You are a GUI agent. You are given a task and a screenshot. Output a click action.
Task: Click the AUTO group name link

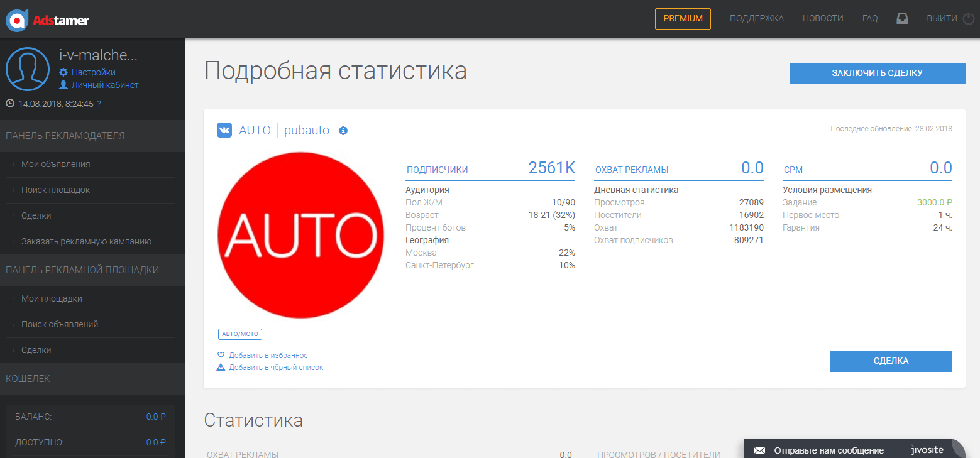tap(255, 130)
